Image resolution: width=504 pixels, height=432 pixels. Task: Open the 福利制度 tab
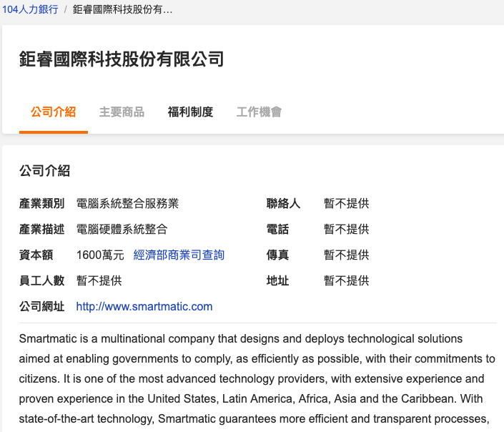click(191, 112)
